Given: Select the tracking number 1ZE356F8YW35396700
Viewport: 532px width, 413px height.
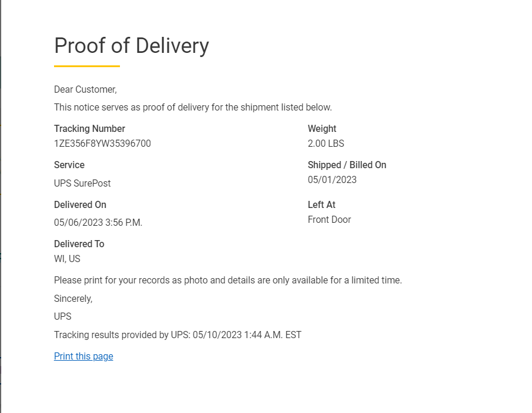Looking at the screenshot, I should (x=102, y=143).
